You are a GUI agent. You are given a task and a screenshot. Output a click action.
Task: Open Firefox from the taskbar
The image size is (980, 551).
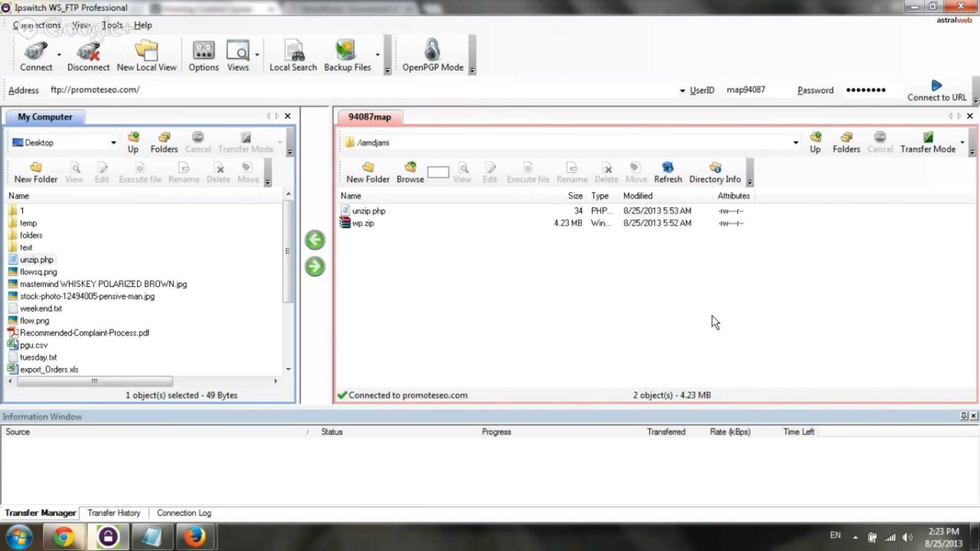coord(194,537)
